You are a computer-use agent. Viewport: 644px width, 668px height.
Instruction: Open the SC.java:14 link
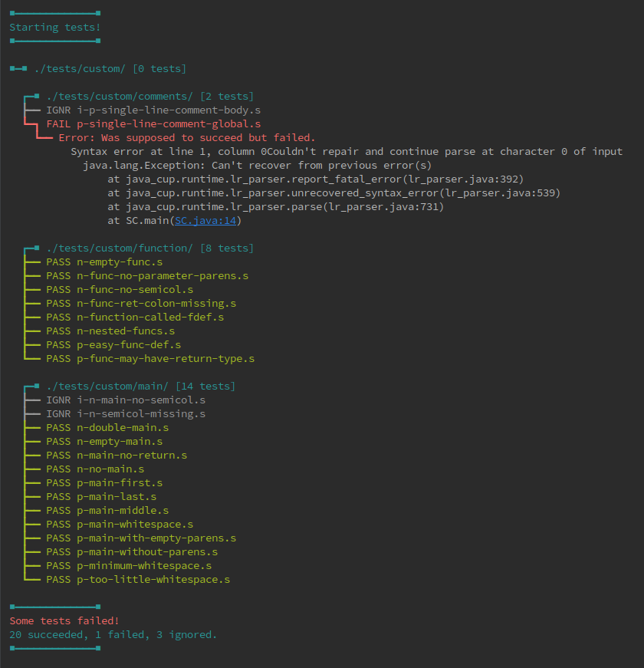[x=205, y=221]
